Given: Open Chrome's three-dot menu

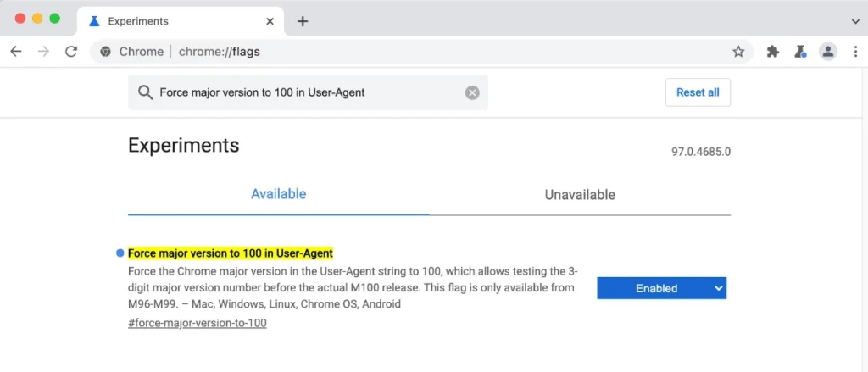Looking at the screenshot, I should 856,52.
